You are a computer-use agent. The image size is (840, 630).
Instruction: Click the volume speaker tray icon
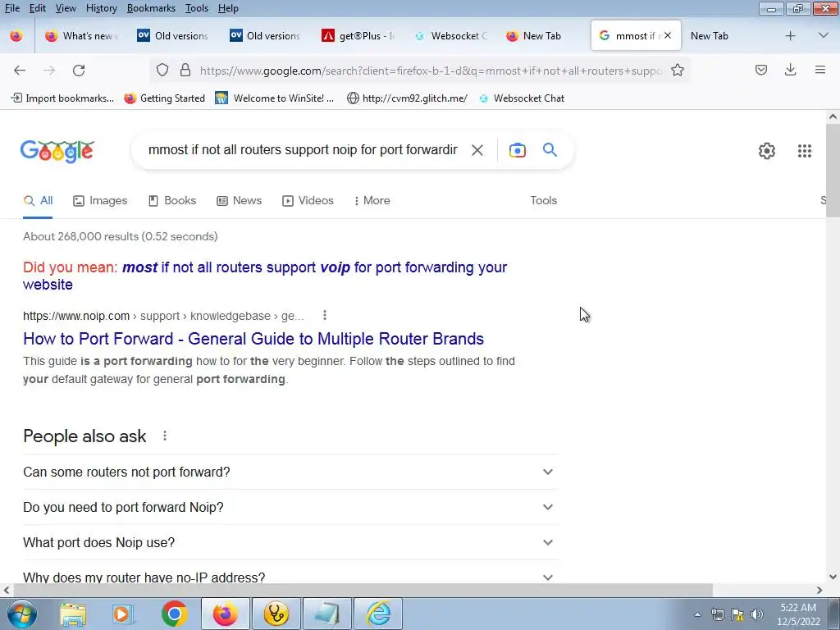(757, 614)
